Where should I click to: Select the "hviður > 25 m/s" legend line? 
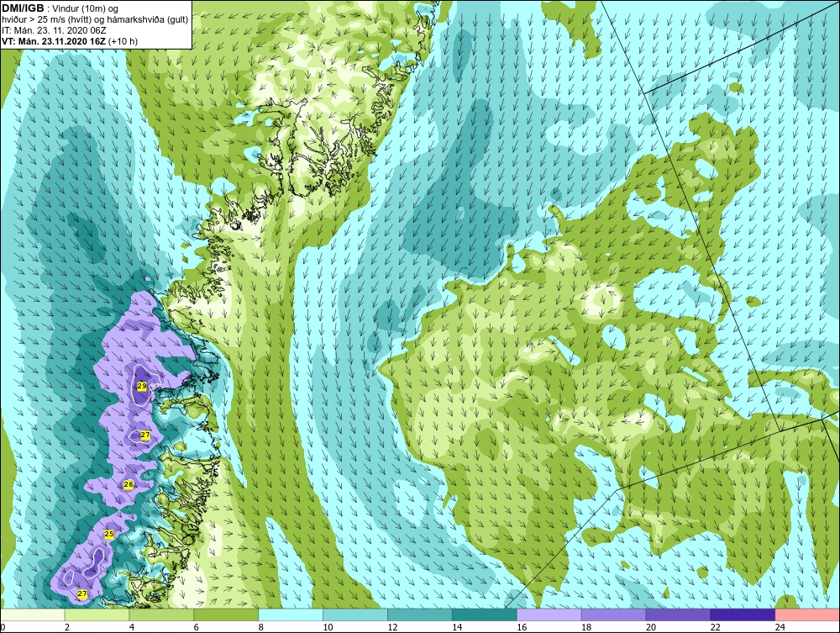pyautogui.click(x=94, y=19)
